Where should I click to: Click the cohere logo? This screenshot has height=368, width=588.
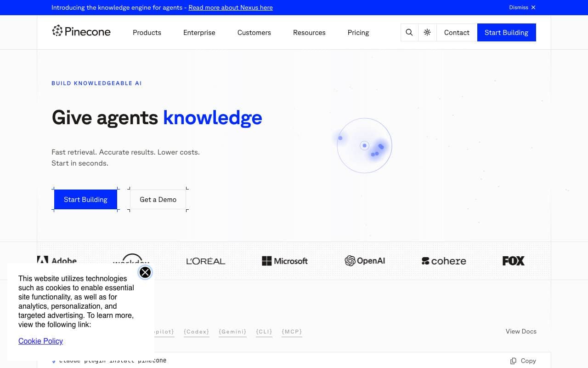pos(444,261)
